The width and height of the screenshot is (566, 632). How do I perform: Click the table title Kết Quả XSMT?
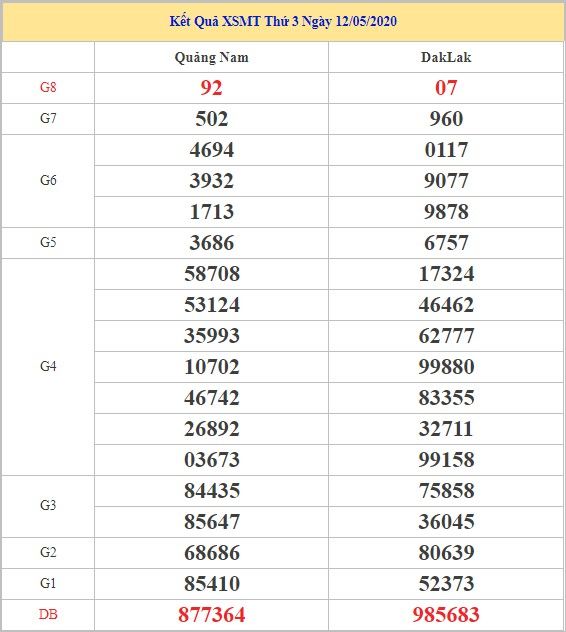click(x=283, y=21)
